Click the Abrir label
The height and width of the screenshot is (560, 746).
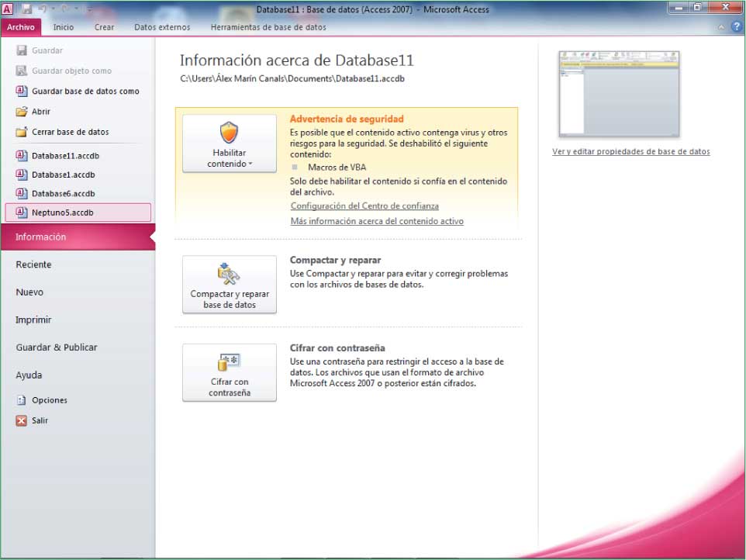[x=41, y=112]
